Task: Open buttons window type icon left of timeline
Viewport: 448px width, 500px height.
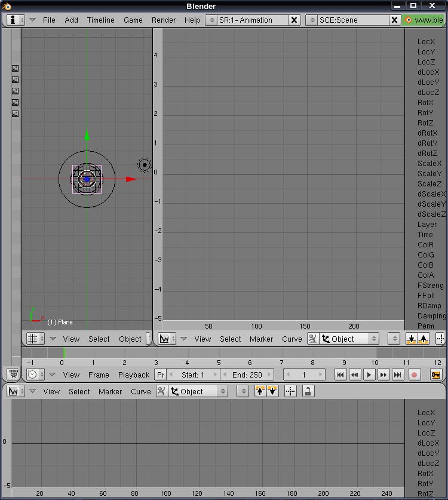Action: (x=13, y=373)
